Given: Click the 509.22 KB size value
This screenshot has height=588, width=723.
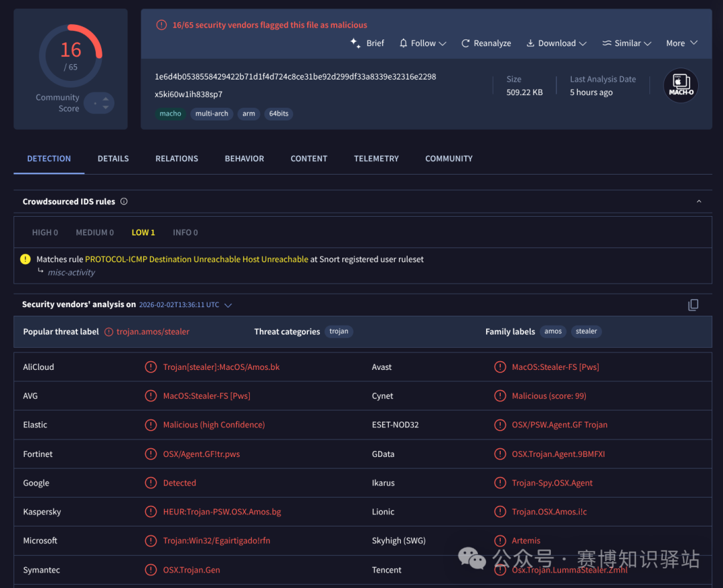Looking at the screenshot, I should tap(524, 92).
